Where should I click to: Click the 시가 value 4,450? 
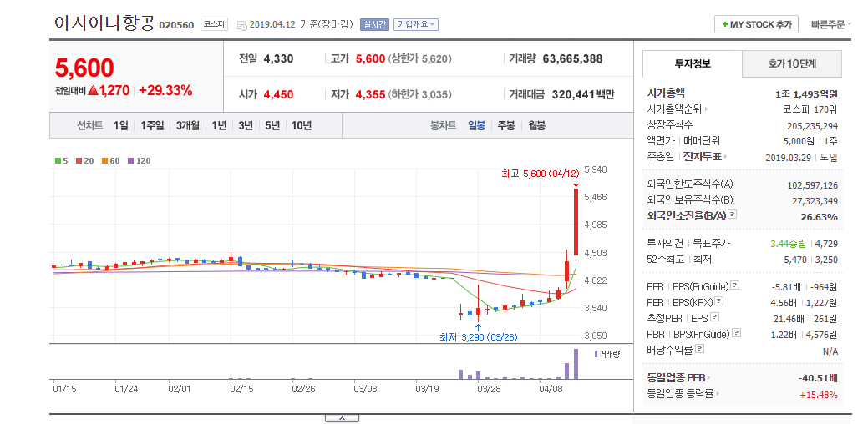click(278, 94)
